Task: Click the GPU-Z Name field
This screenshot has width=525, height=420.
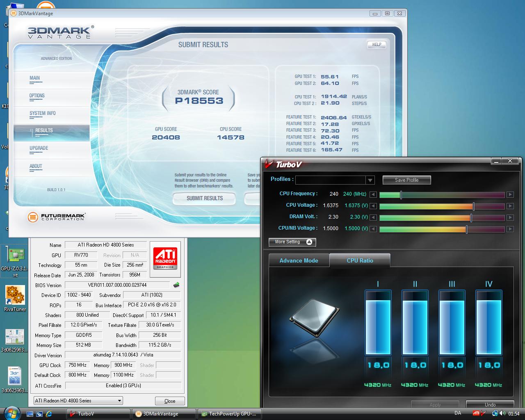Action: click(x=106, y=245)
